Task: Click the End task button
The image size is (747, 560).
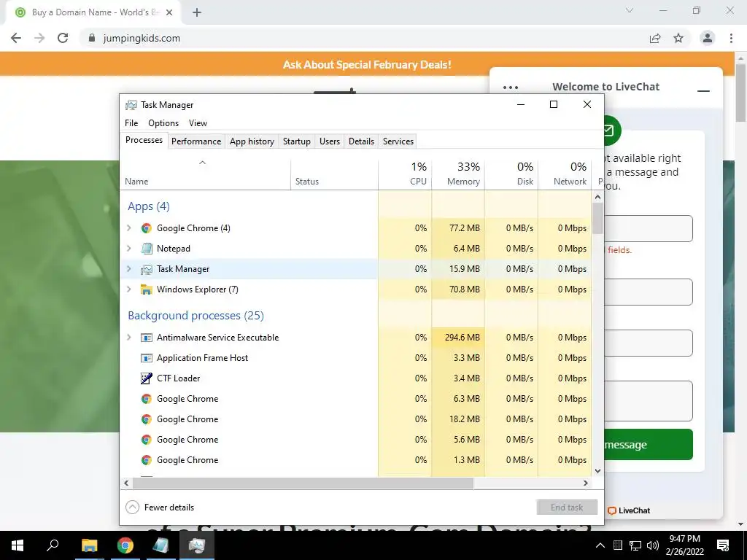Action: click(x=567, y=507)
